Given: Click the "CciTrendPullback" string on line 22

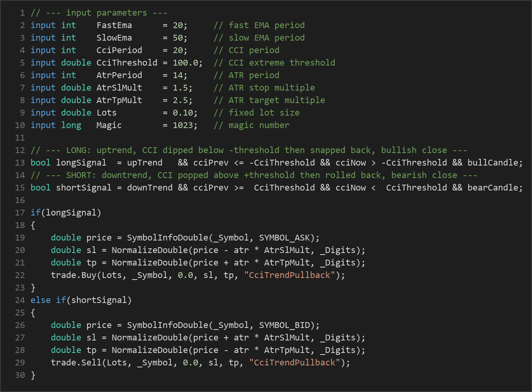Looking at the screenshot, I should click(x=290, y=275).
